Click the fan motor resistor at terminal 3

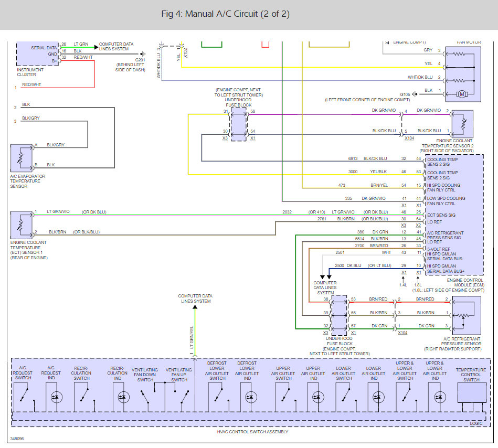tap(459, 54)
